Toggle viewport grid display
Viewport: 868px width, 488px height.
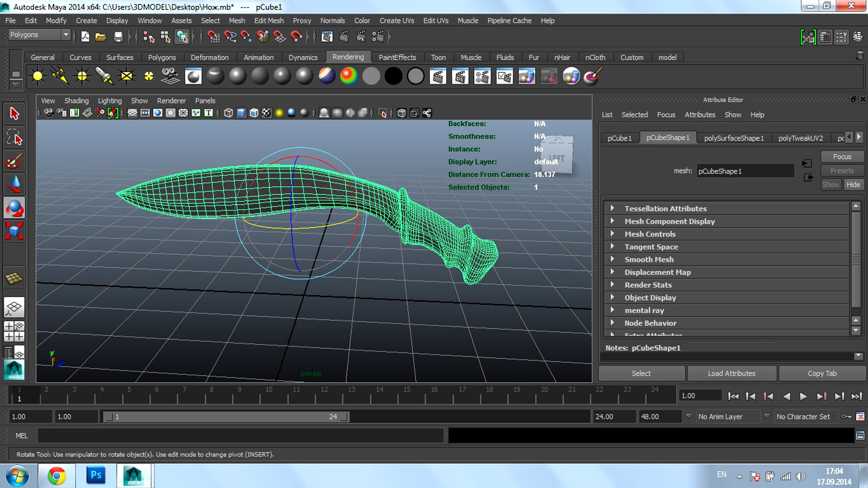coord(132,113)
